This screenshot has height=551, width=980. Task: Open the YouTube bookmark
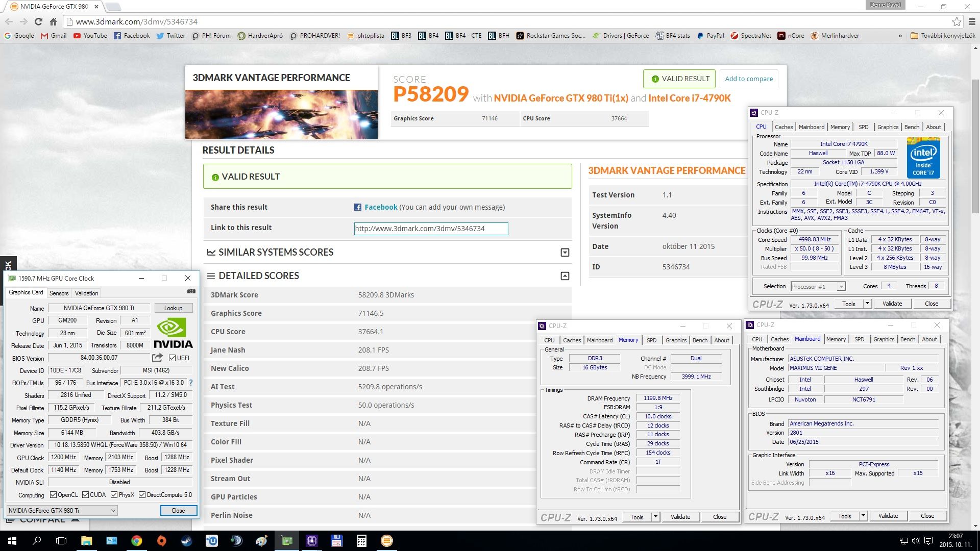pos(90,36)
